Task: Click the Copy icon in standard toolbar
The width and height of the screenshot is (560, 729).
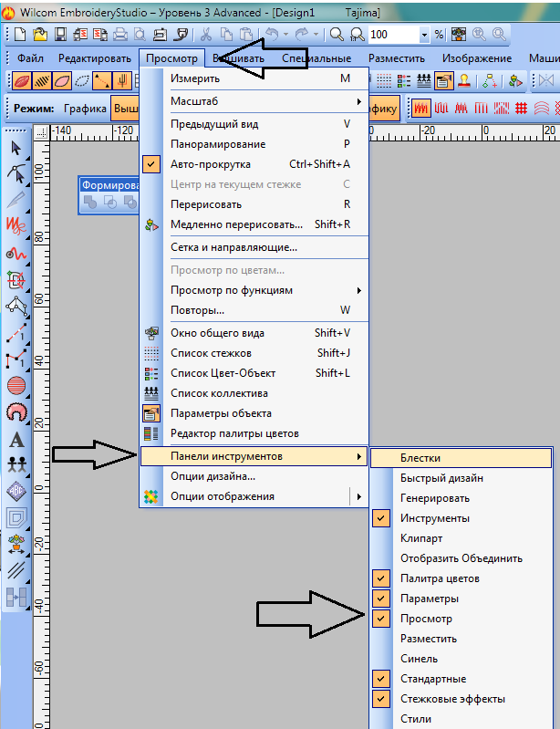Action: [226, 35]
